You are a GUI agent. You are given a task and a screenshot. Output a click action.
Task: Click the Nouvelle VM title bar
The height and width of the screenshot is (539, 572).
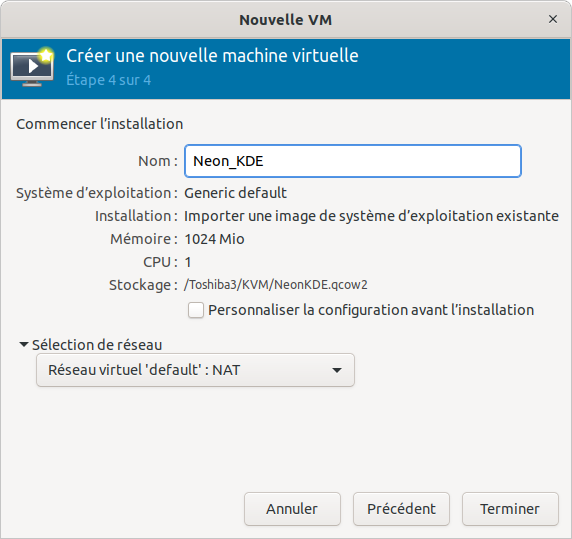pos(286,20)
